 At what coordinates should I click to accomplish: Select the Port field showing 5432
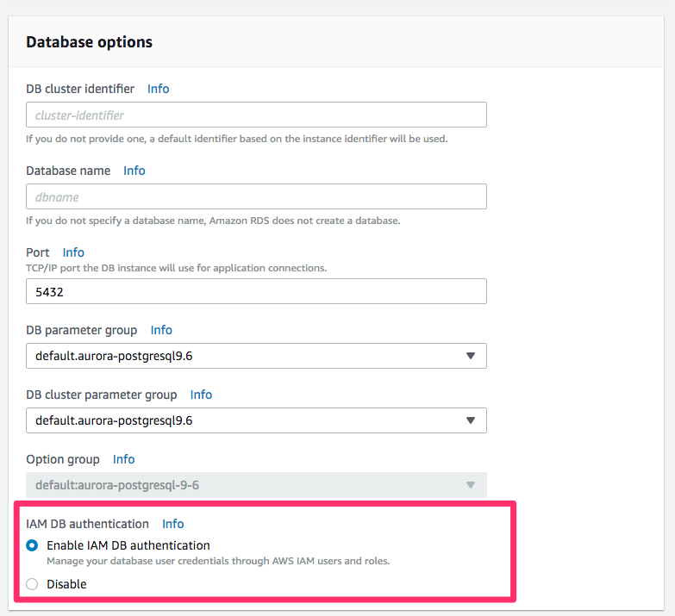[256, 291]
